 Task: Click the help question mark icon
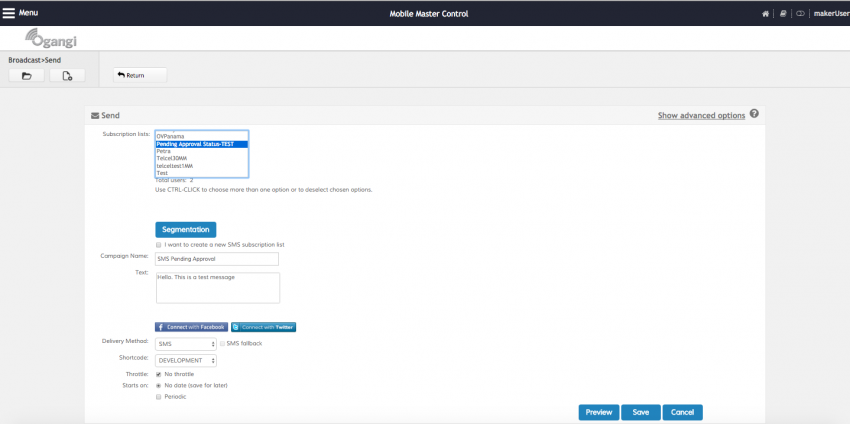coord(754,114)
